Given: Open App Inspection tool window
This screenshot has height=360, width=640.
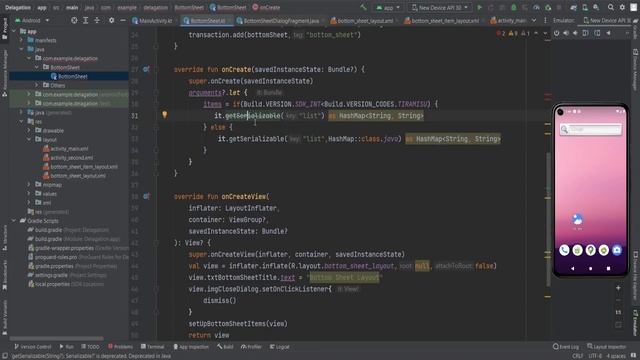Looking at the screenshot, I should click(191, 347).
